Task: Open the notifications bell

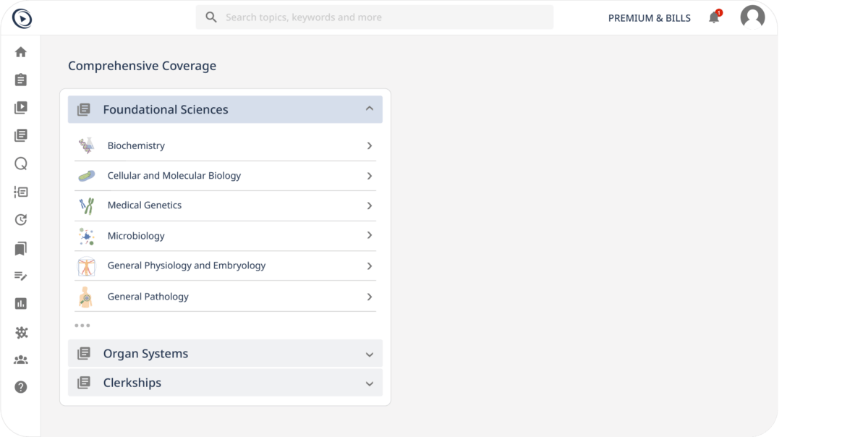Action: tap(714, 17)
